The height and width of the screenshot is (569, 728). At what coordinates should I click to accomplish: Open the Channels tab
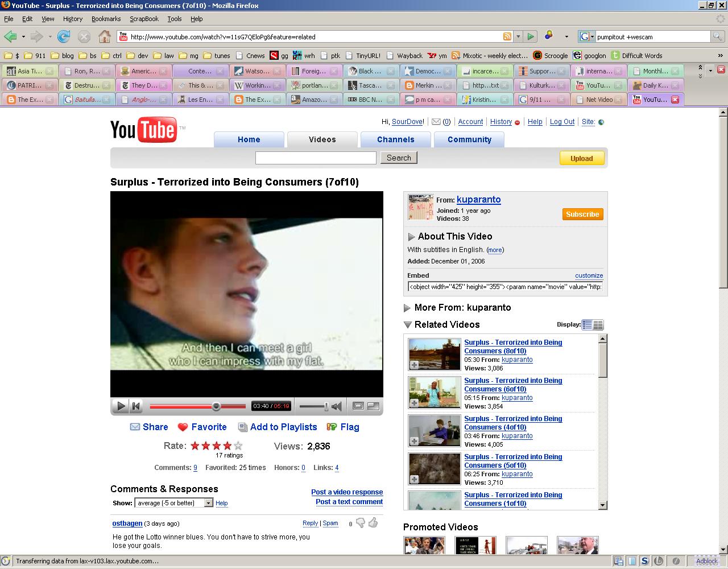395,139
